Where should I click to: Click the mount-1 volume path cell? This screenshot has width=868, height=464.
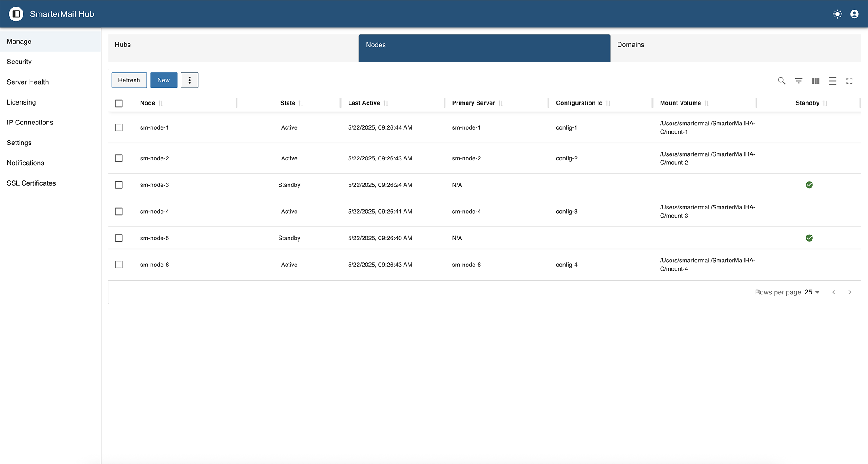(x=707, y=127)
